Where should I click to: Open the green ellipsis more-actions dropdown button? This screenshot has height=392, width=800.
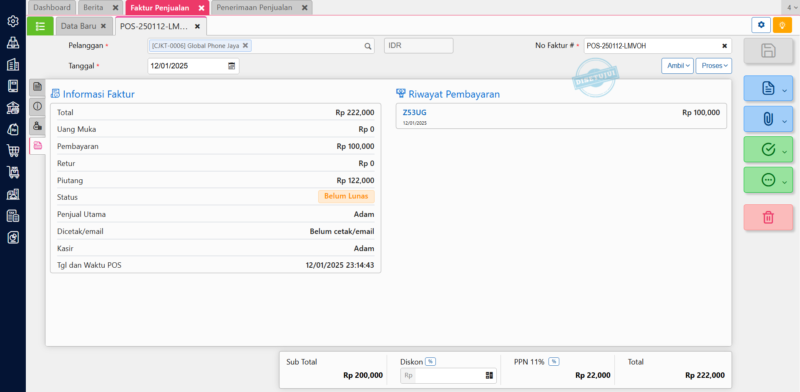point(768,180)
